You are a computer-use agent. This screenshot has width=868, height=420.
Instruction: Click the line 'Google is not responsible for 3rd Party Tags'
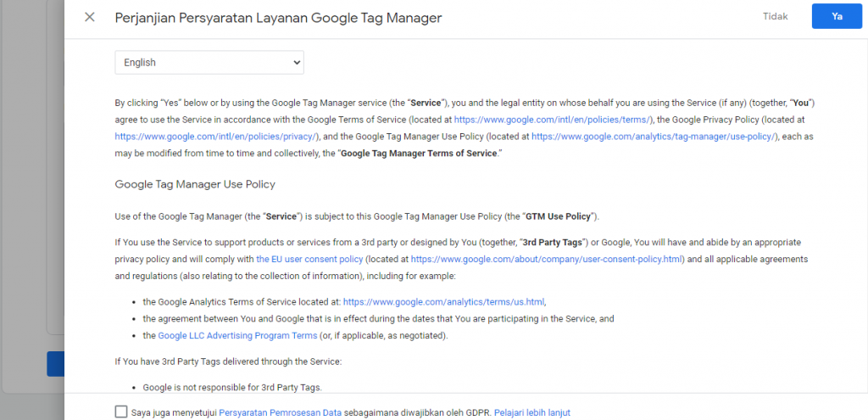(232, 388)
